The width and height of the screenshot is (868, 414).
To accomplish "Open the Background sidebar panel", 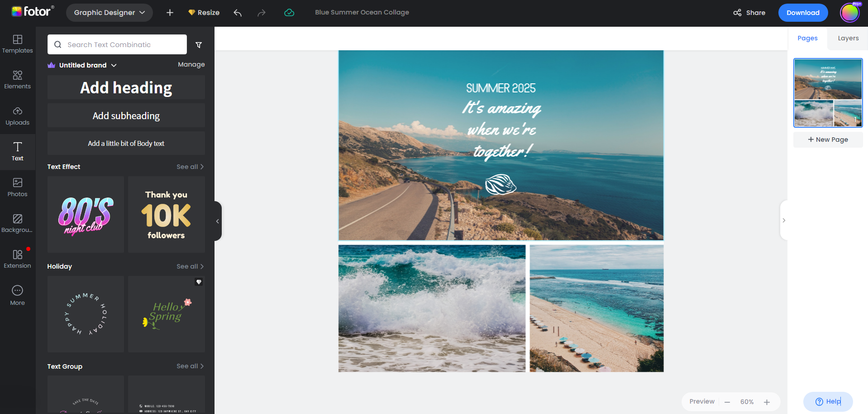I will coord(18,224).
